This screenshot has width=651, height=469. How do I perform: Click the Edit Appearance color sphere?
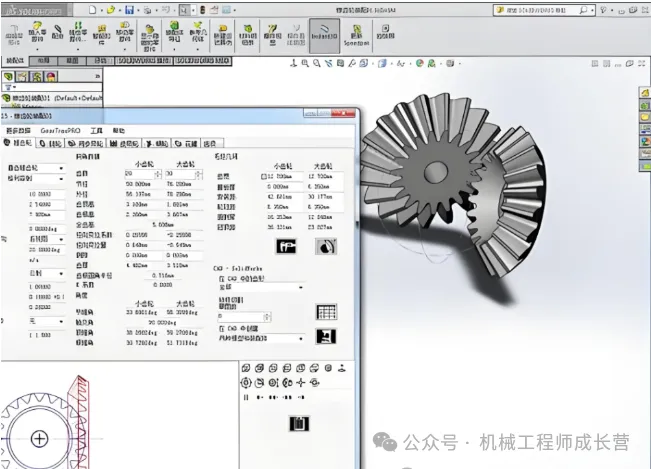tap(419, 64)
